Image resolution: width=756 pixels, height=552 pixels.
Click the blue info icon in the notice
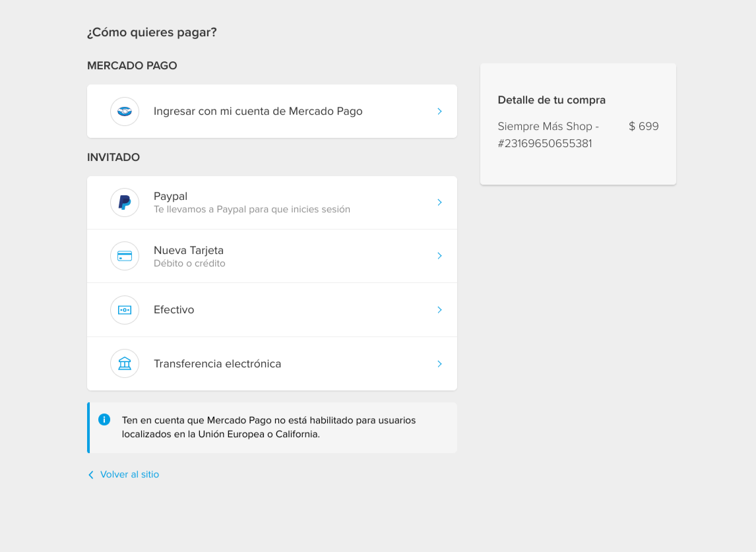[104, 419]
